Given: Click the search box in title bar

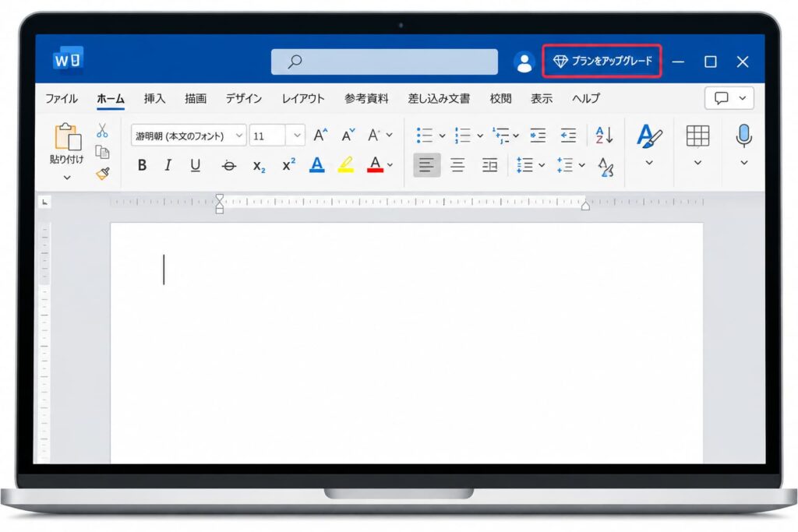Looking at the screenshot, I should coord(384,62).
